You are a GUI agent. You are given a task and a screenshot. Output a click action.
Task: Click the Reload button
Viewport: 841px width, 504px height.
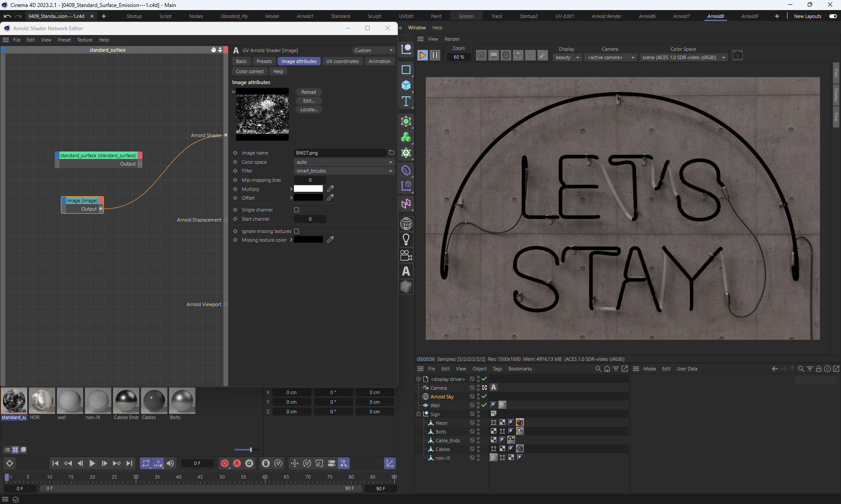click(x=308, y=92)
